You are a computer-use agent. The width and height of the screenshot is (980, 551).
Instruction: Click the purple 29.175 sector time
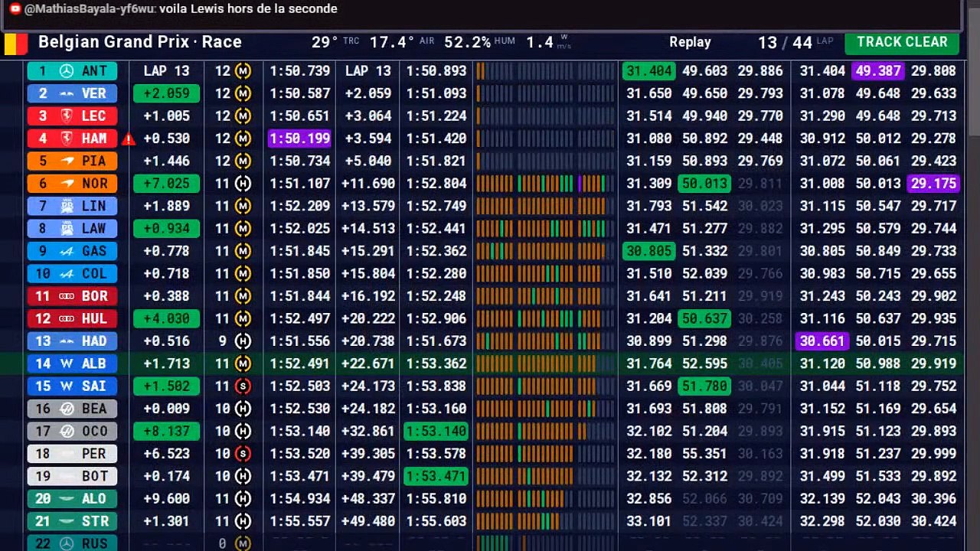pyautogui.click(x=933, y=184)
